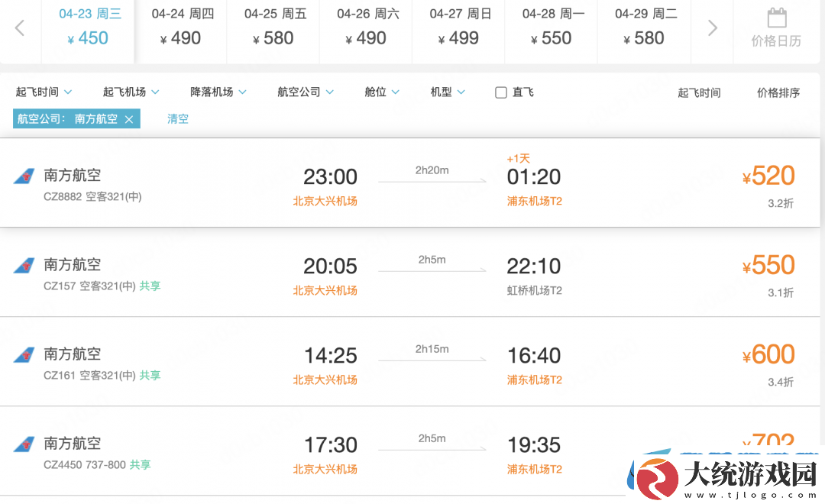
Task: Click the airline logo on flight CZ157
Action: pos(24,266)
